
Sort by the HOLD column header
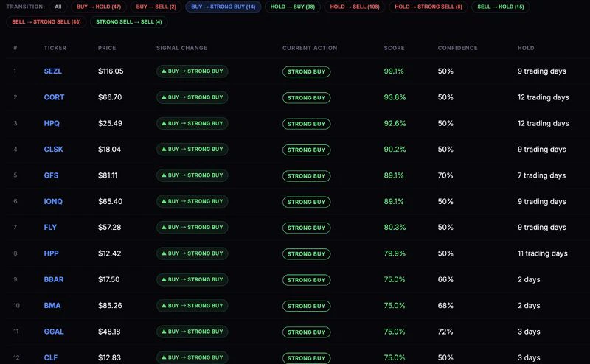point(526,48)
